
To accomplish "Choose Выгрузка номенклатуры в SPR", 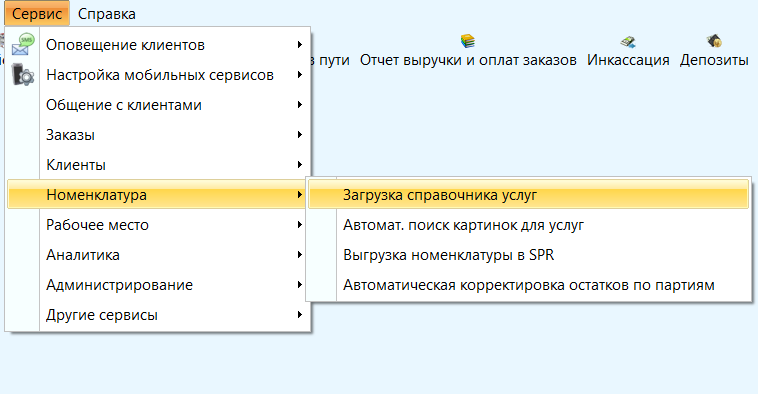I will click(528, 255).
